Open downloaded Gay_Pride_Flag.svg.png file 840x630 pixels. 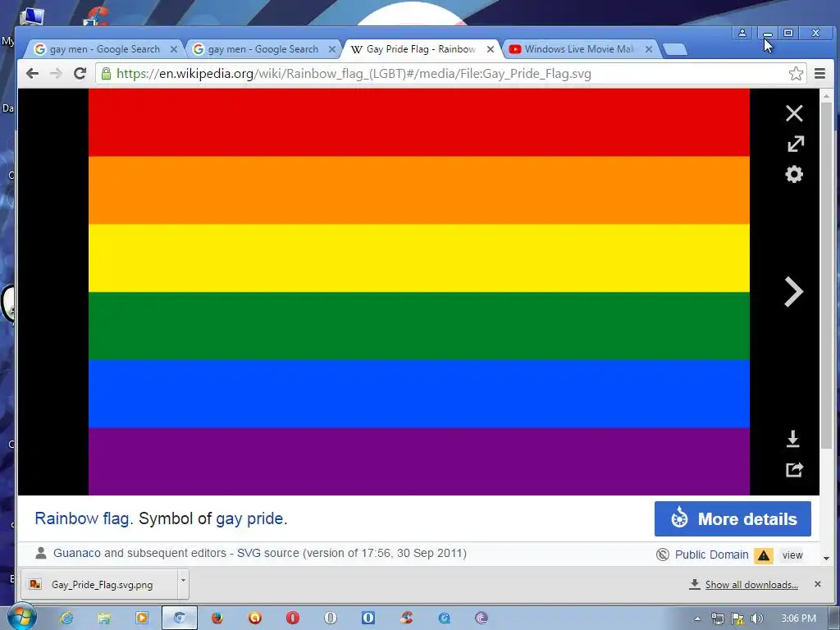tap(99, 584)
